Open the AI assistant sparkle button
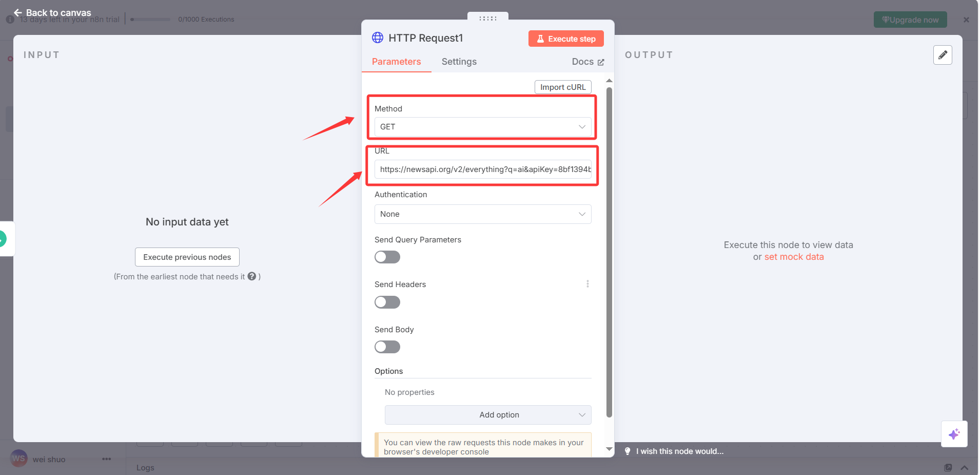 pyautogui.click(x=954, y=434)
